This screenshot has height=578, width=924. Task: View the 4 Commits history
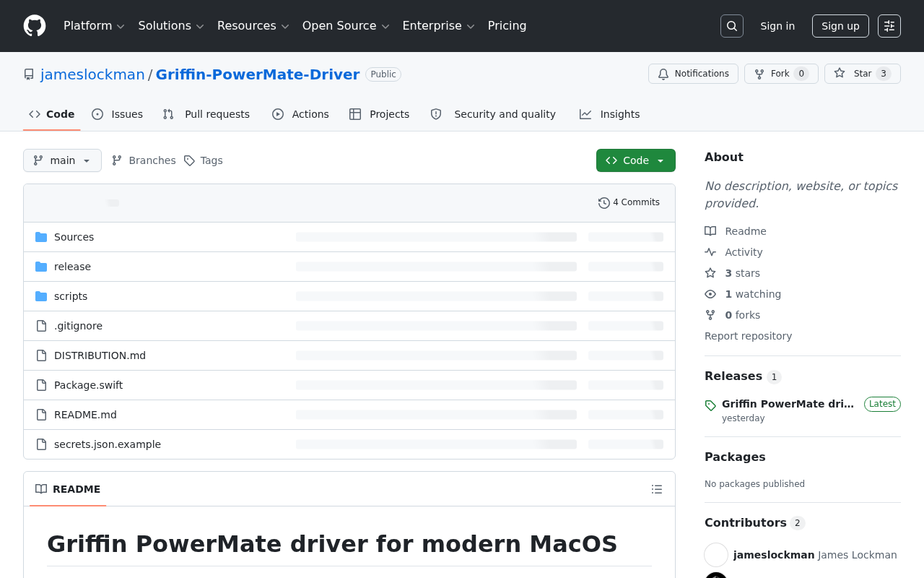(629, 203)
